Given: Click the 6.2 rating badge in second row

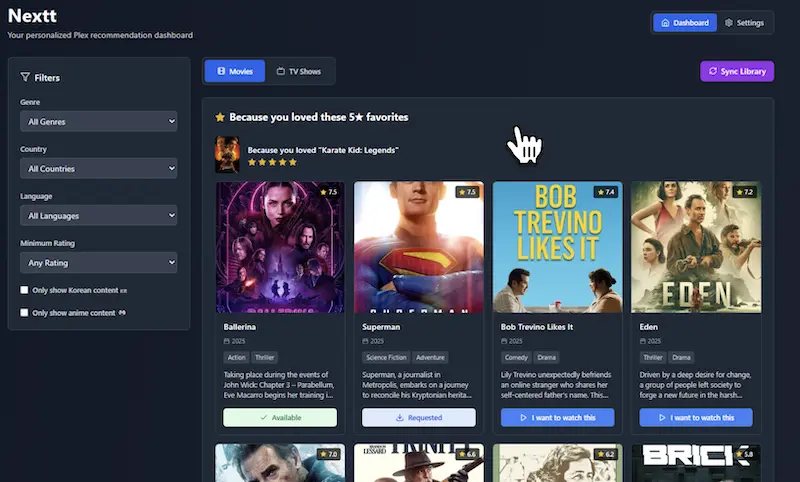Looking at the screenshot, I should [x=606, y=454].
